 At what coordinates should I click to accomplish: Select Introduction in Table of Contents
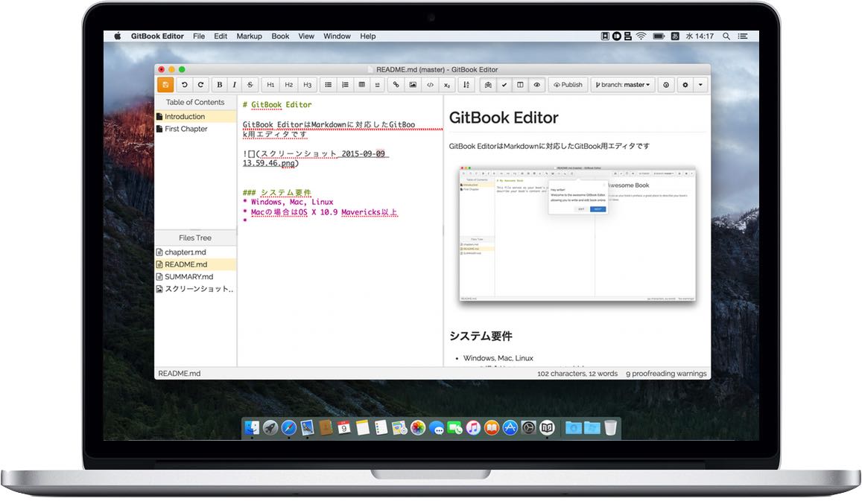coord(196,117)
